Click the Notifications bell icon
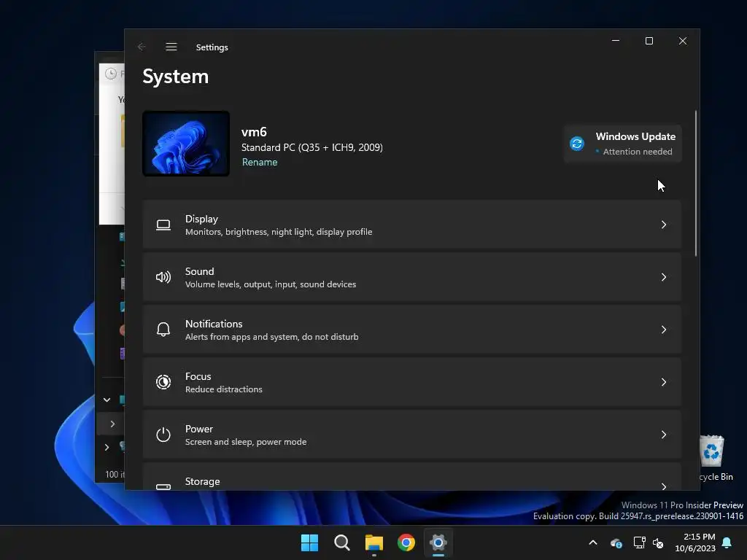 pos(163,330)
